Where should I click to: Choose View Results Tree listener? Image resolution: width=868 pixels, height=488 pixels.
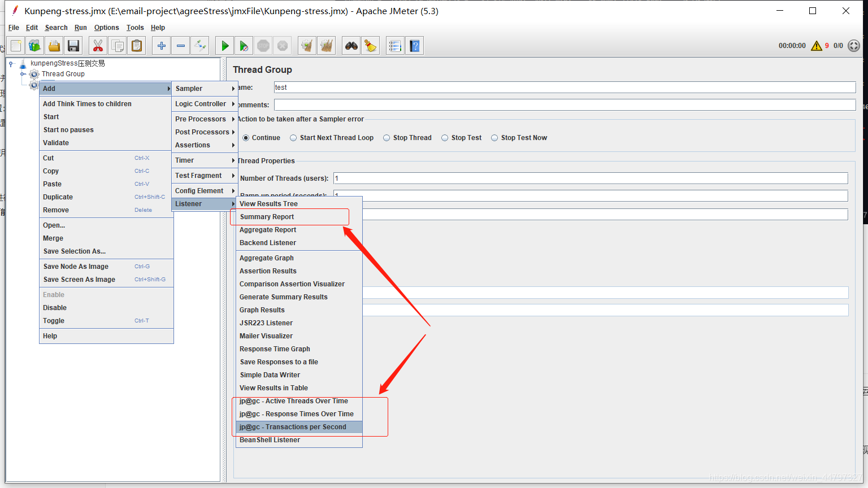pyautogui.click(x=299, y=204)
